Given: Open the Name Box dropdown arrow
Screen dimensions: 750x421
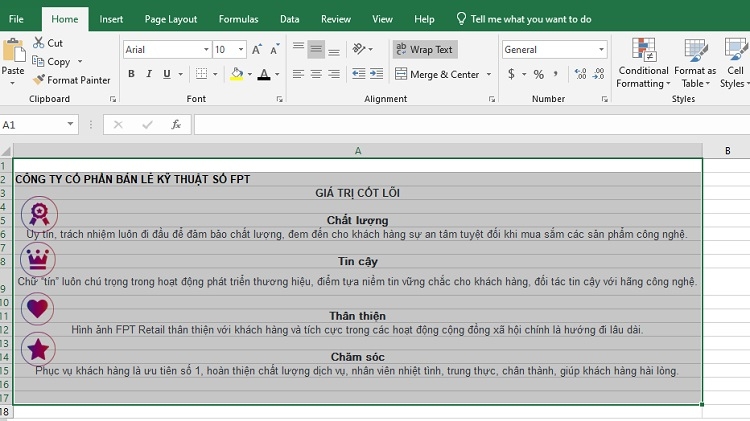Looking at the screenshot, I should pos(70,124).
